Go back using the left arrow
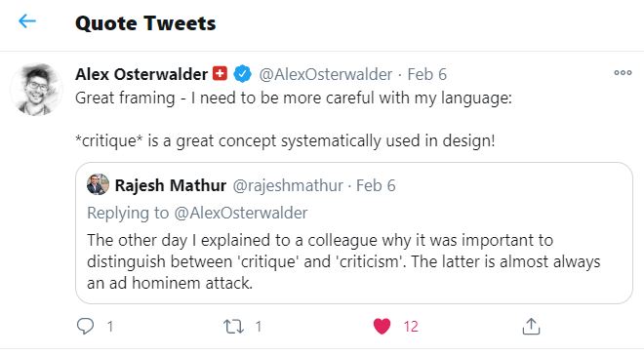The height and width of the screenshot is (355, 644). pos(27,21)
